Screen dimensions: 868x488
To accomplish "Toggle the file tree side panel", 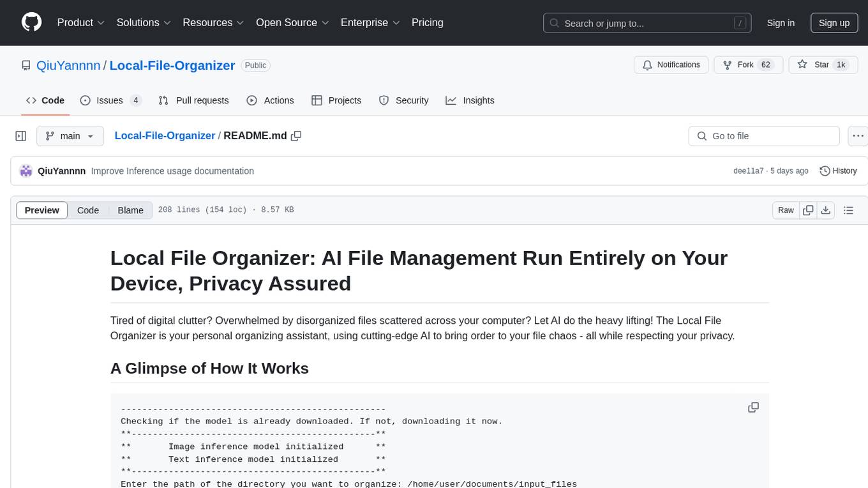I will coord(21,136).
